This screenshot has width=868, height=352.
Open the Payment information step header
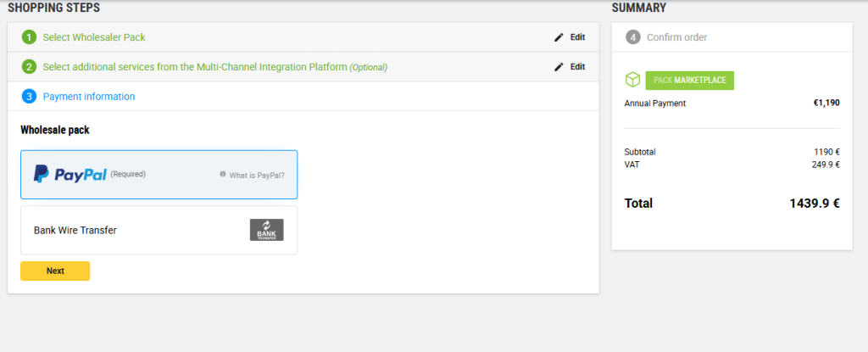(89, 97)
